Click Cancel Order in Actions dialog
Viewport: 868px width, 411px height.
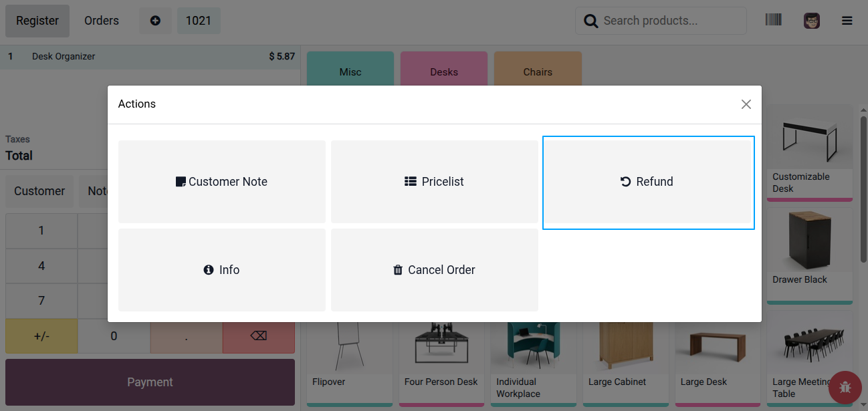(435, 270)
